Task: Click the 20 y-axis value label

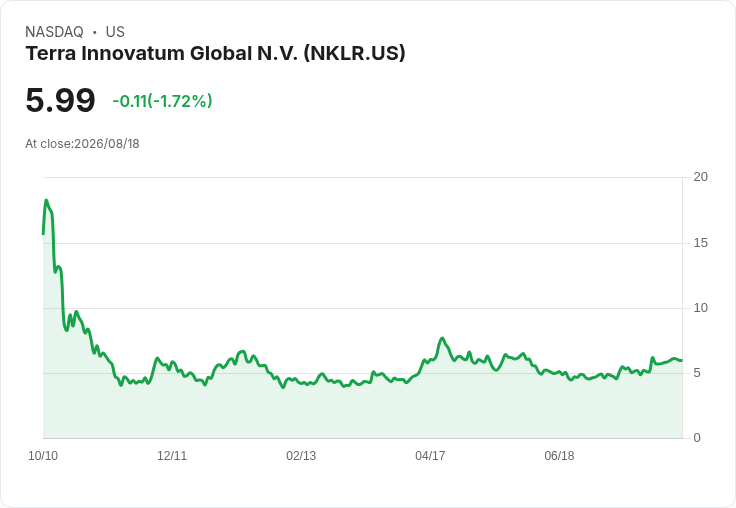Action: click(x=700, y=177)
